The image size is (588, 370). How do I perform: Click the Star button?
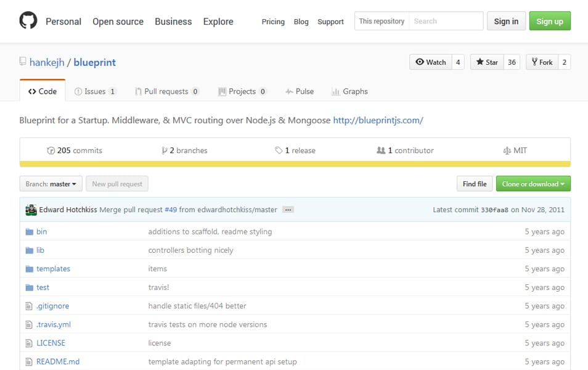(x=487, y=62)
